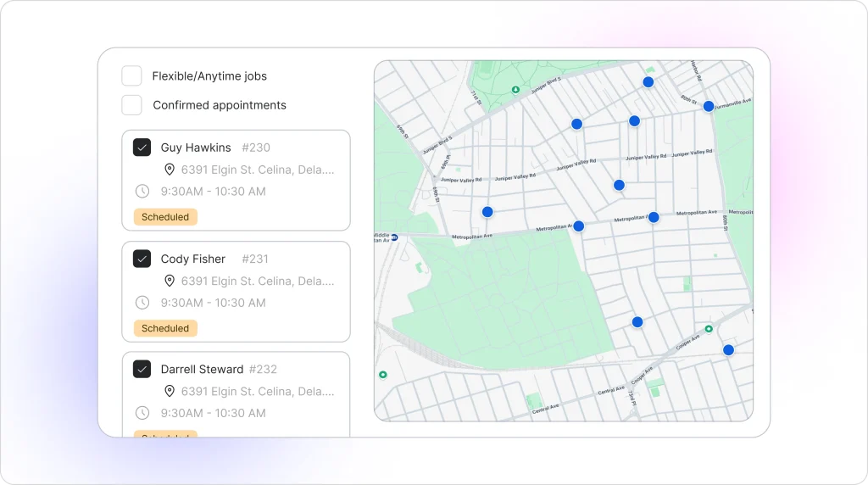Click blue map marker beside Cooper Ave
868x485 pixels.
tap(728, 350)
